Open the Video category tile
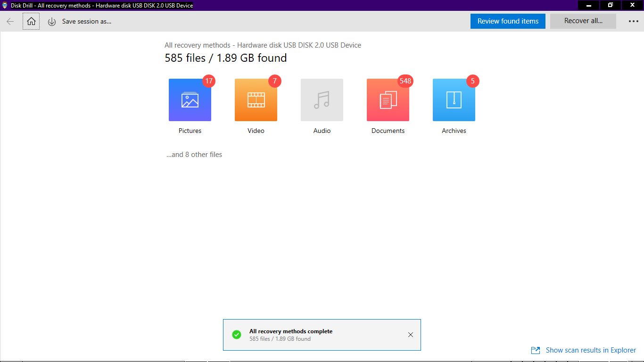644x362 pixels. [256, 100]
